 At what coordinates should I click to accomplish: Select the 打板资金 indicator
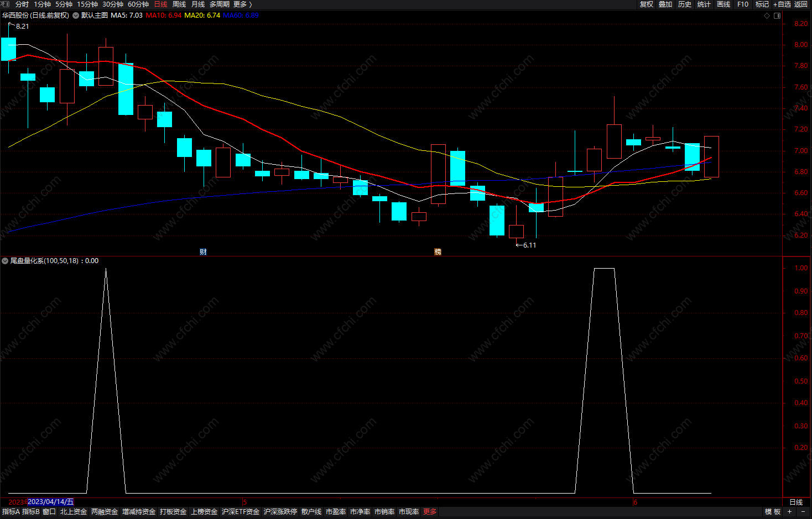(173, 512)
